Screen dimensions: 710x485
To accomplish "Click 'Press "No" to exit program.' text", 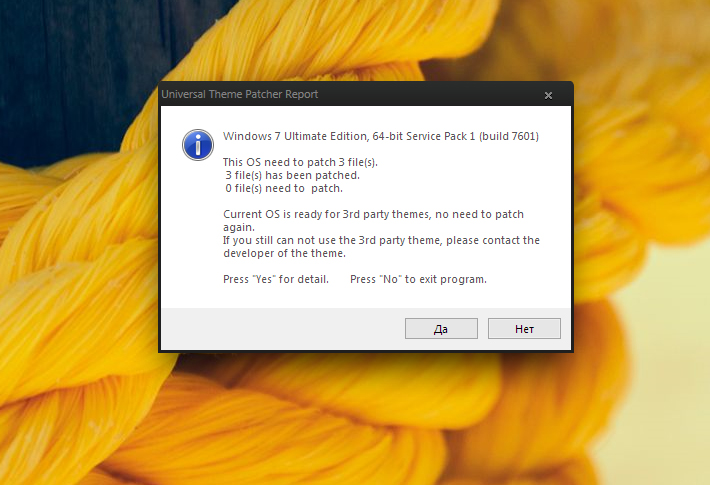I will click(x=418, y=279).
